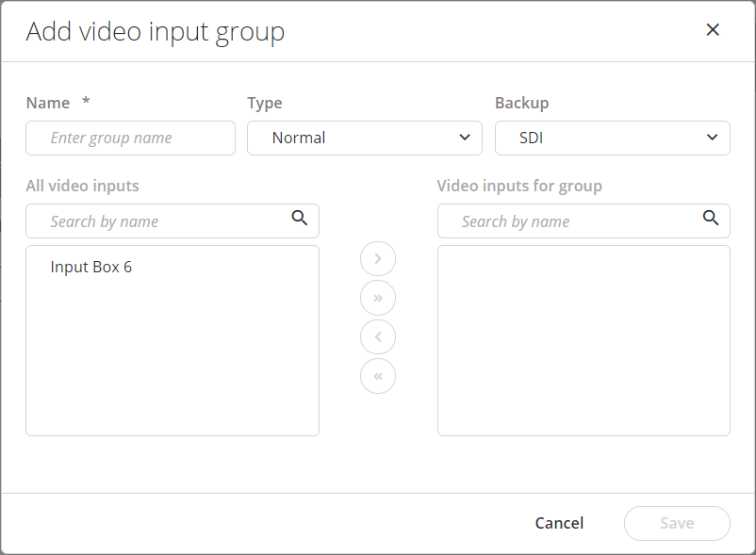The image size is (756, 555).
Task: Click the chevron arrow in Backup combo box
Action: (712, 138)
